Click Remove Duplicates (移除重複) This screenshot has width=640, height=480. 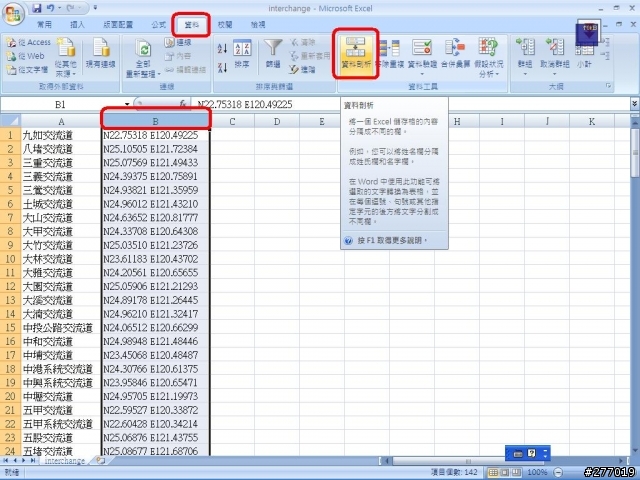click(x=389, y=54)
